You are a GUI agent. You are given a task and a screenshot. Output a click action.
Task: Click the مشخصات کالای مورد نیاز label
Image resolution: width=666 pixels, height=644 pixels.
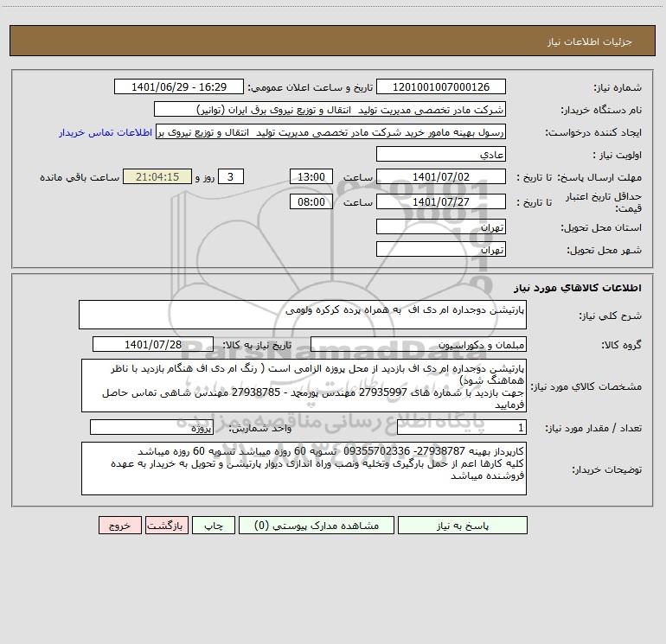click(586, 386)
